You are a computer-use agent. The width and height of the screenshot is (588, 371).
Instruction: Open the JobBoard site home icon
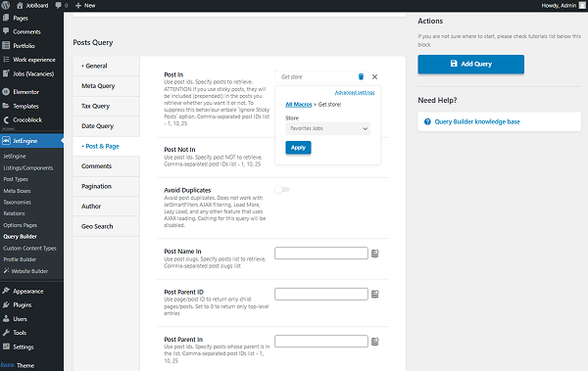(20, 5)
